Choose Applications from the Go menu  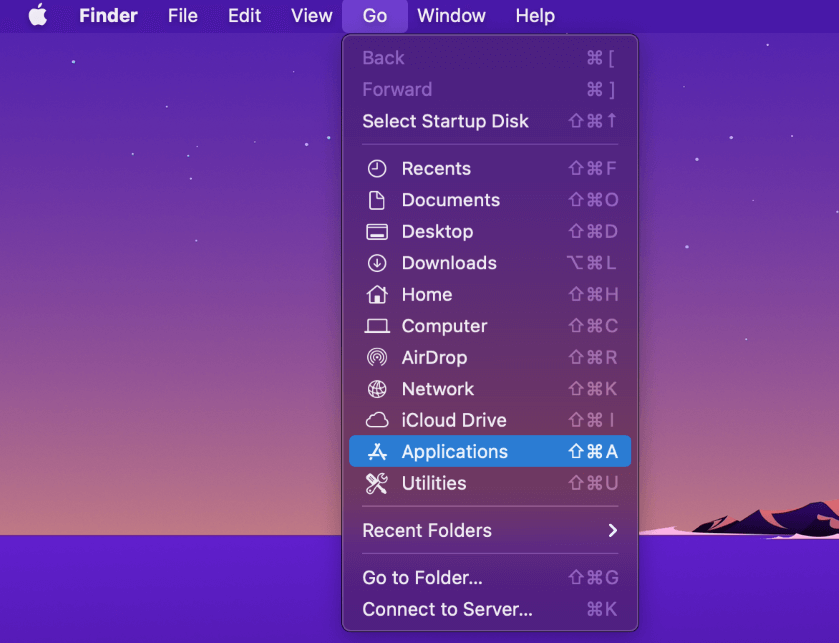pos(454,452)
